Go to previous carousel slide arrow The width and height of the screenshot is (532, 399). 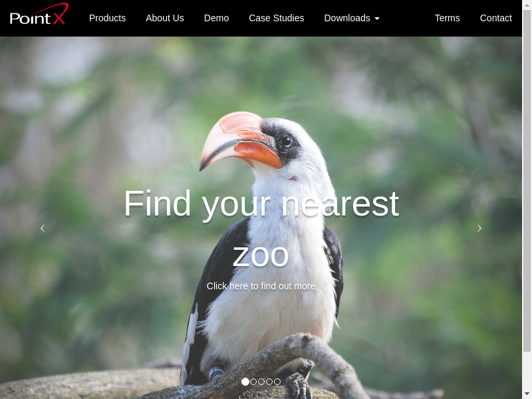tap(43, 228)
